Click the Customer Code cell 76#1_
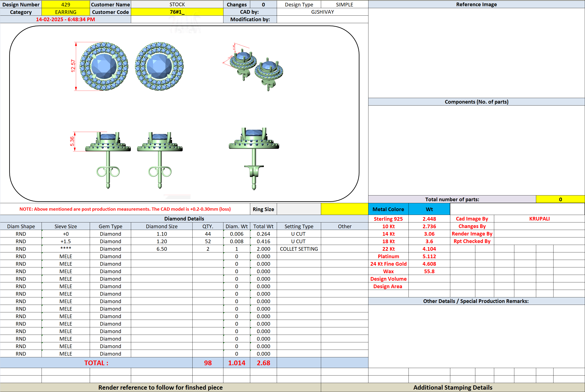 click(177, 12)
